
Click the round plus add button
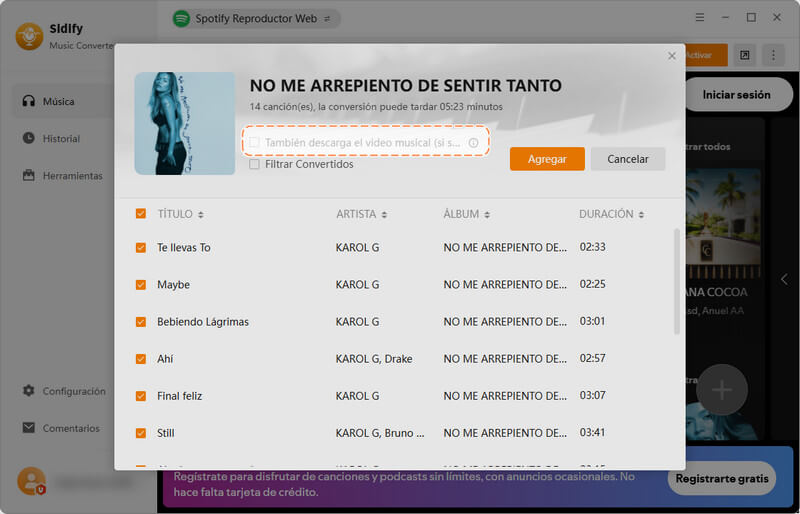click(x=722, y=390)
